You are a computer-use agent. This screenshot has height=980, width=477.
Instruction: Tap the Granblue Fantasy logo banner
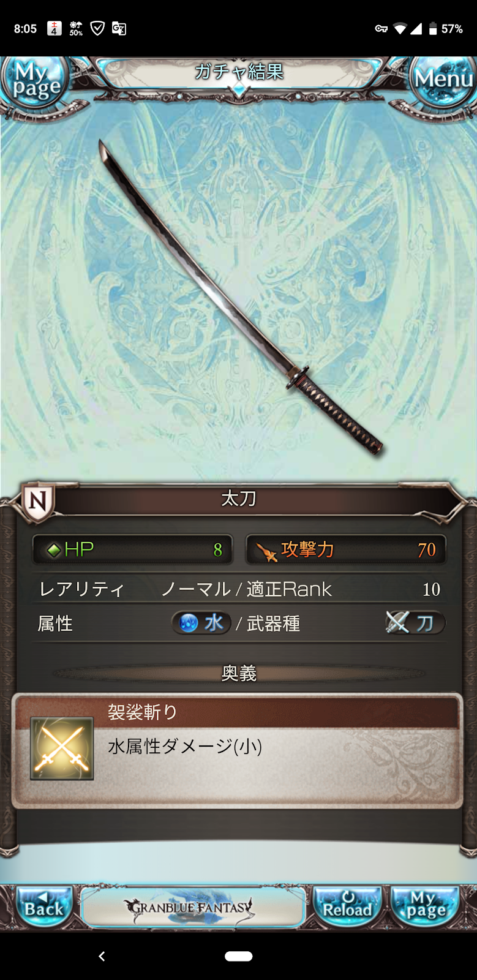pyautogui.click(x=193, y=907)
